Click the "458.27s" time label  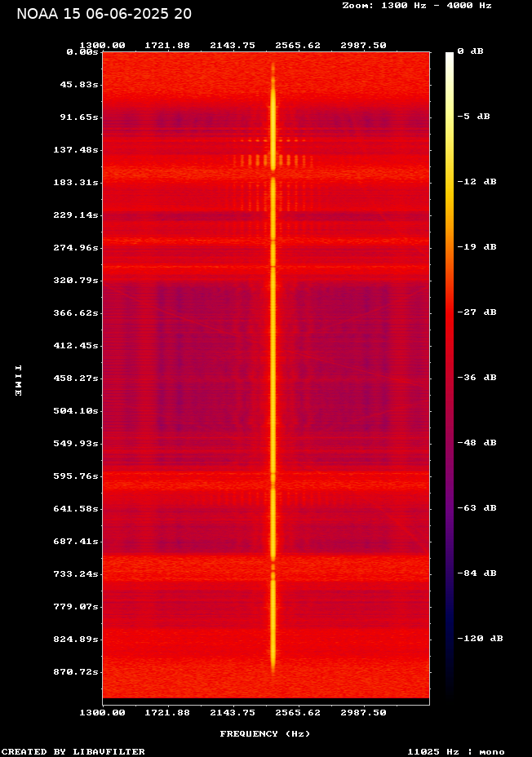pos(76,378)
